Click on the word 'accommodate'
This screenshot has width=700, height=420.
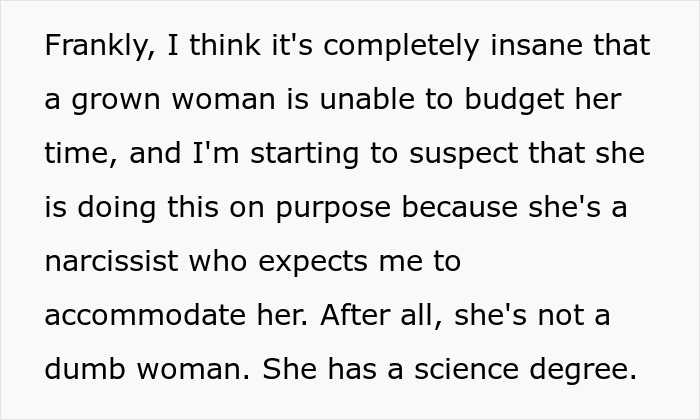145,315
